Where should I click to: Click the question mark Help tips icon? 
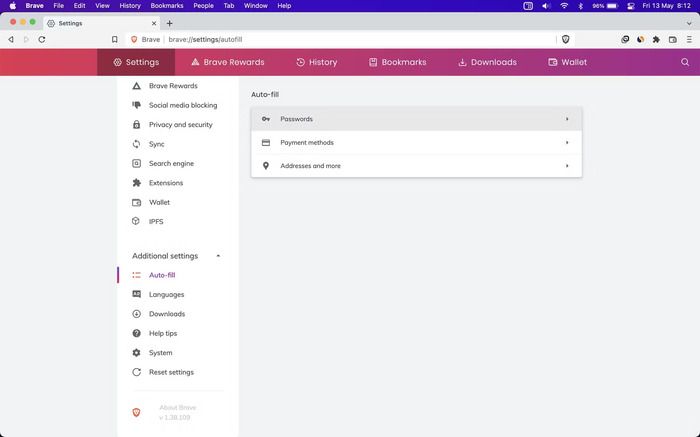[x=137, y=333]
